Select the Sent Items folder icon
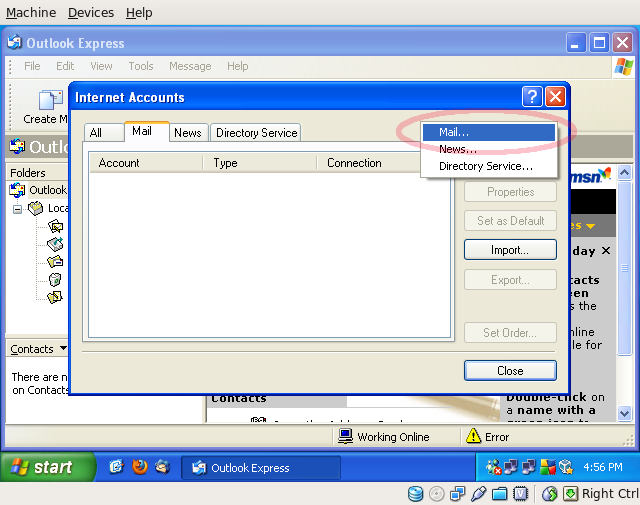The height and width of the screenshot is (505, 640). (56, 262)
